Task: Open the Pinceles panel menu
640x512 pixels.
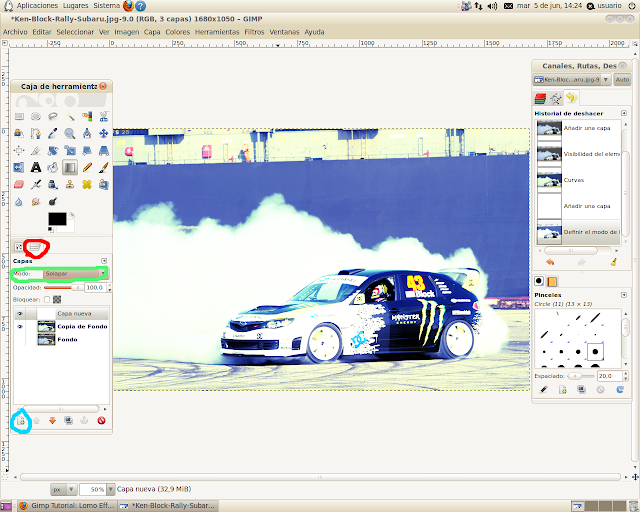Action: click(x=624, y=295)
